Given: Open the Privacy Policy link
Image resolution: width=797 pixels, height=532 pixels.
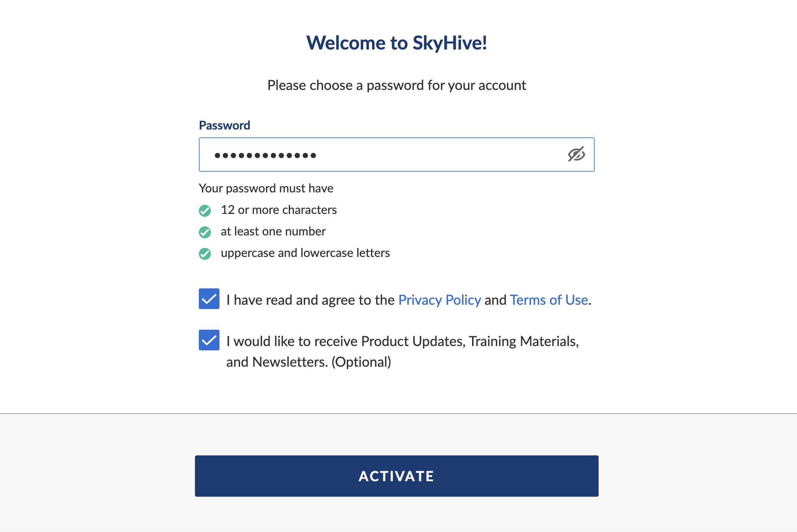Looking at the screenshot, I should point(439,300).
